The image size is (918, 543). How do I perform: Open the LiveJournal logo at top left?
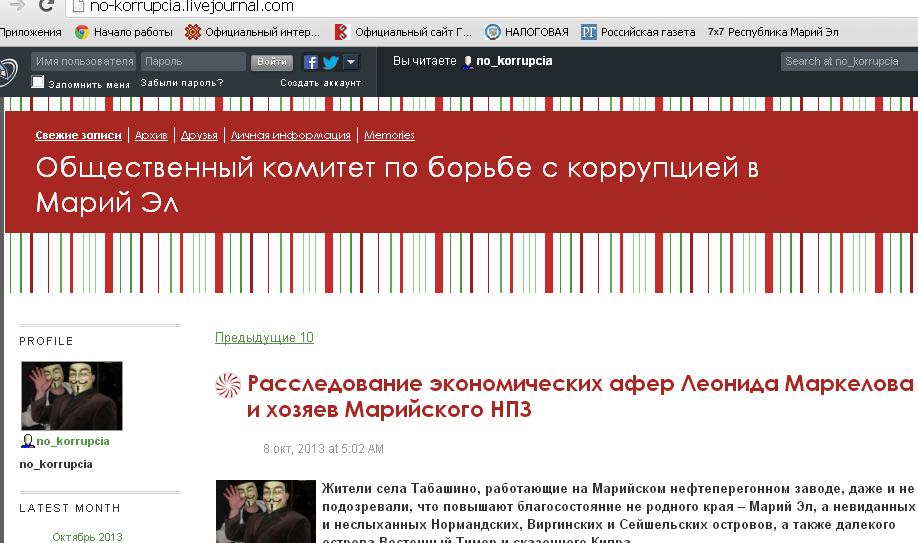click(8, 72)
